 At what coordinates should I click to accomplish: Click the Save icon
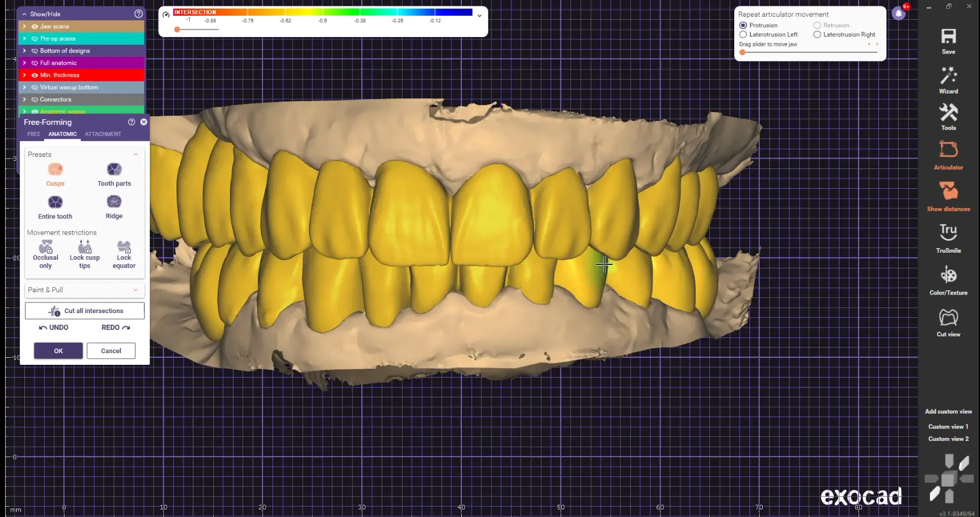(x=948, y=41)
